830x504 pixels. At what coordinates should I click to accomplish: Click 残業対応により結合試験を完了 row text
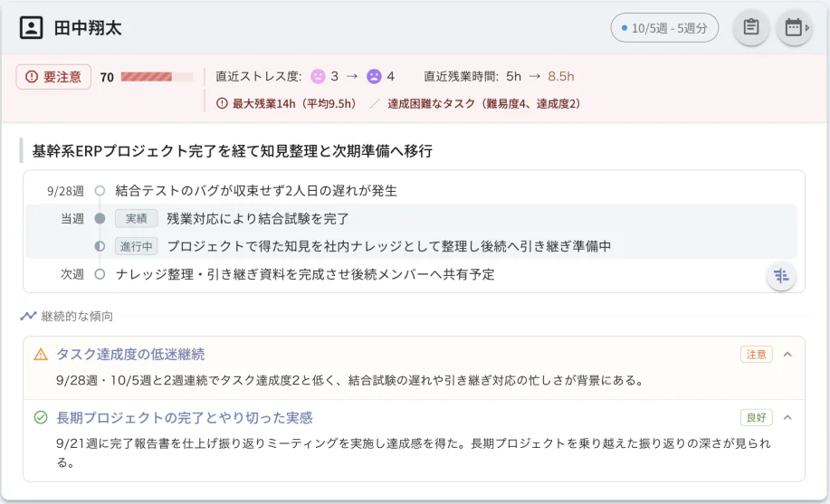click(x=258, y=219)
